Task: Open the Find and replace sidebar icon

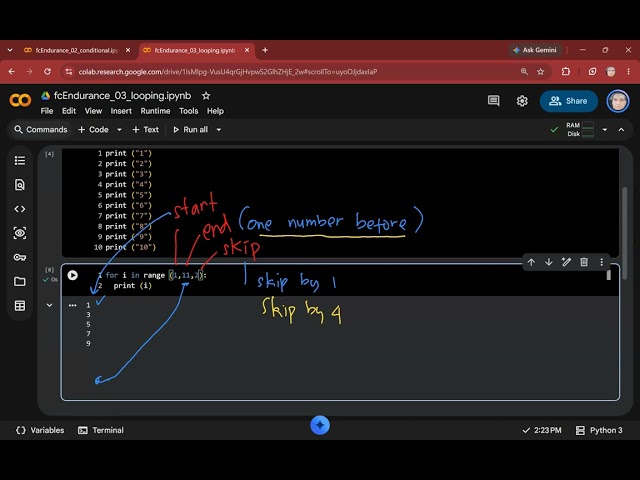Action: tap(20, 185)
